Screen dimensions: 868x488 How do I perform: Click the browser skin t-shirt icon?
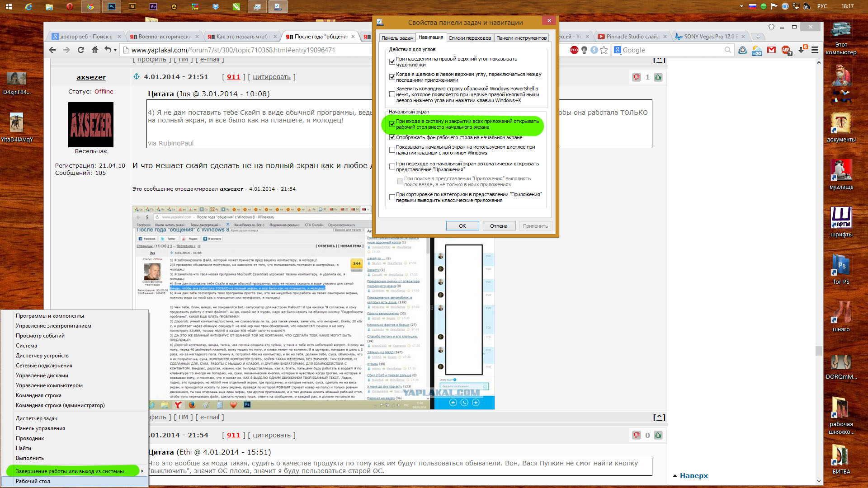pyautogui.click(x=771, y=27)
